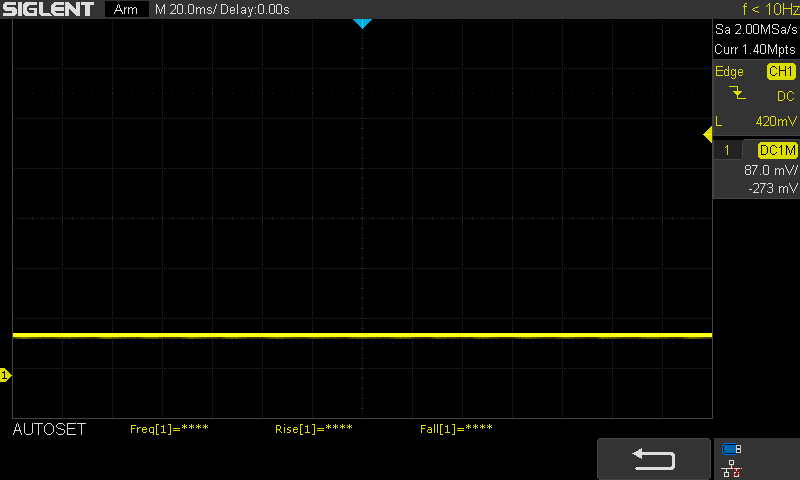Click the Edge trigger type label
Viewport: 800px width, 480px height.
click(729, 71)
